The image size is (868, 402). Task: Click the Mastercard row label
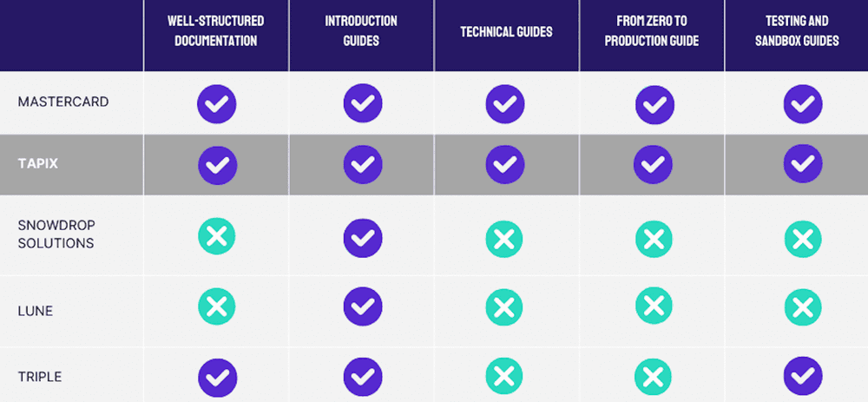coord(63,102)
